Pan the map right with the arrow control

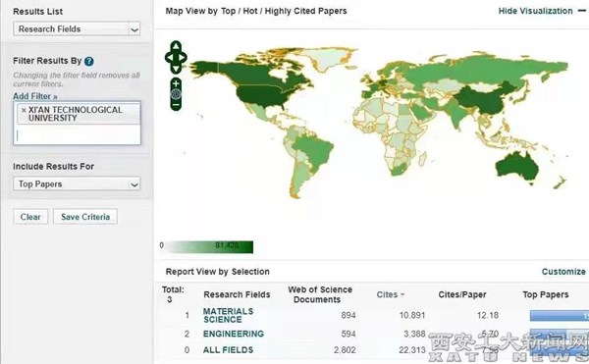coord(183,58)
